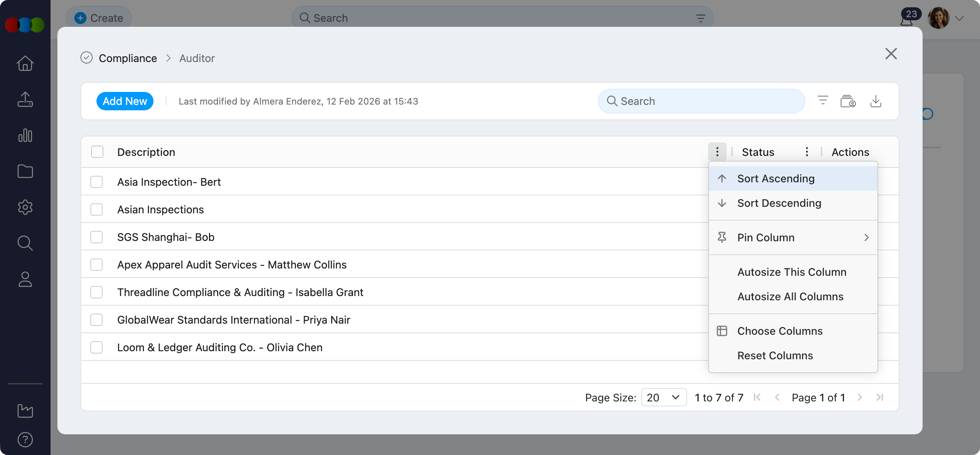Click the audit trail user-card icon
Viewport: 980px width, 455px height.
click(848, 101)
